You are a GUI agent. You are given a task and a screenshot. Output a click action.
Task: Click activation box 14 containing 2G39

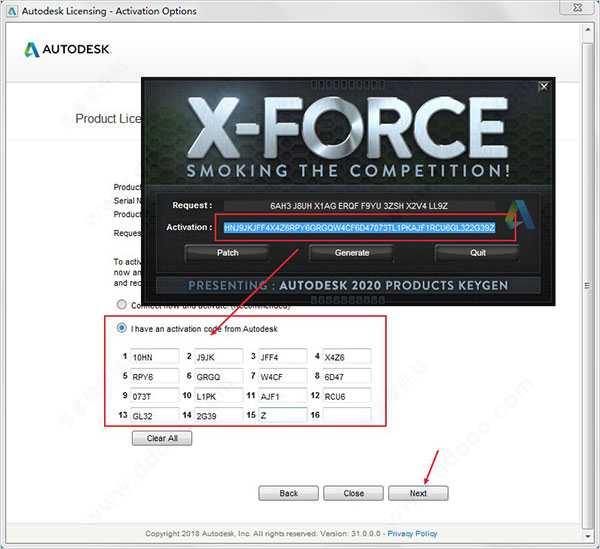(218, 415)
